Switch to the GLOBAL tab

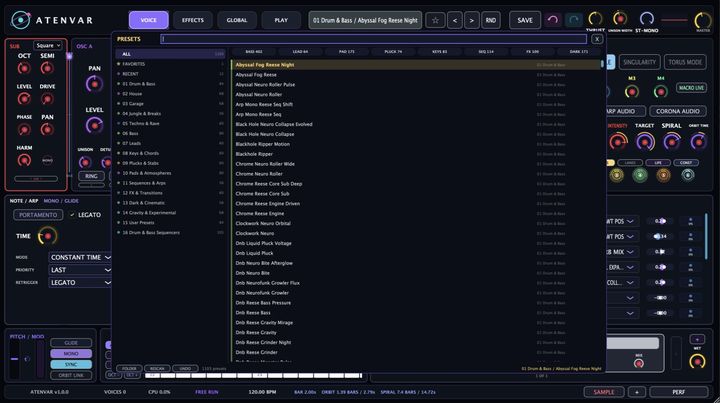236,20
